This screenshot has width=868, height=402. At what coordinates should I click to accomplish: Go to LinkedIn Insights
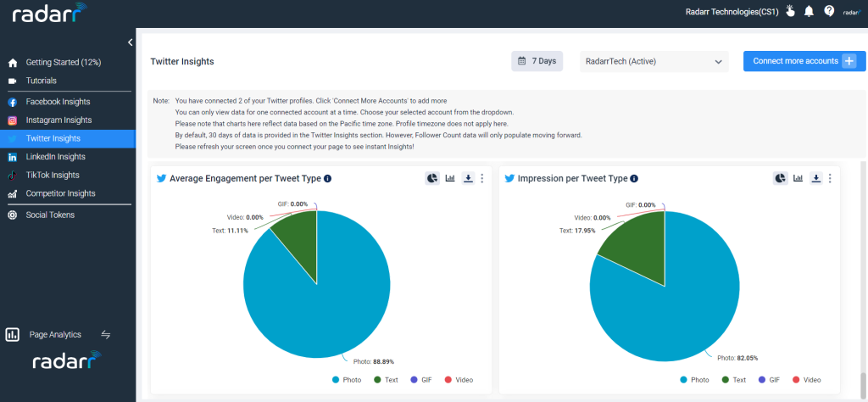(x=55, y=157)
